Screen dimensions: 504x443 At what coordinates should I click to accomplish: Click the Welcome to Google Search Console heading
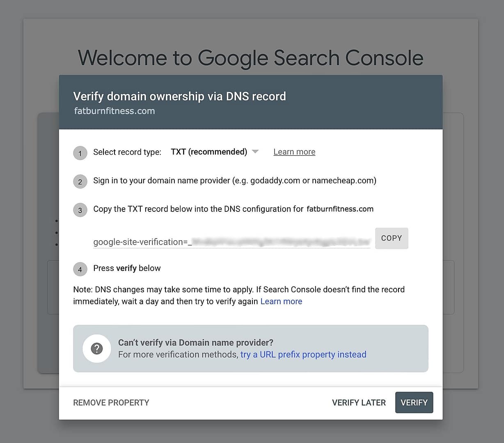pyautogui.click(x=250, y=57)
